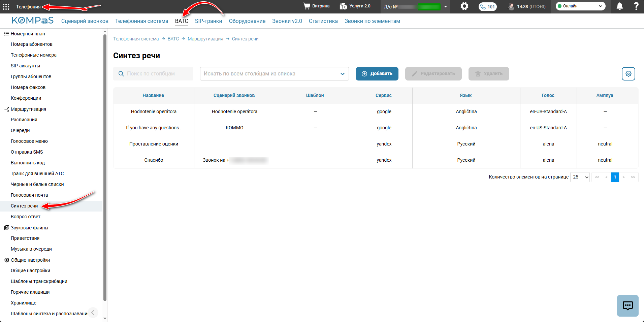Click the search by columns input field
The width and height of the screenshot is (644, 322).
coord(153,74)
